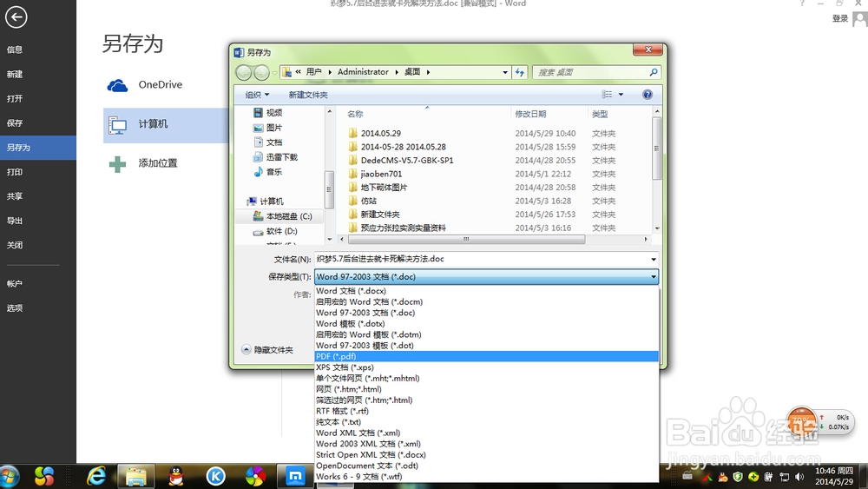Click 新建文件夹 button in toolbar
Screen dimensions: 868x489
[308, 95]
